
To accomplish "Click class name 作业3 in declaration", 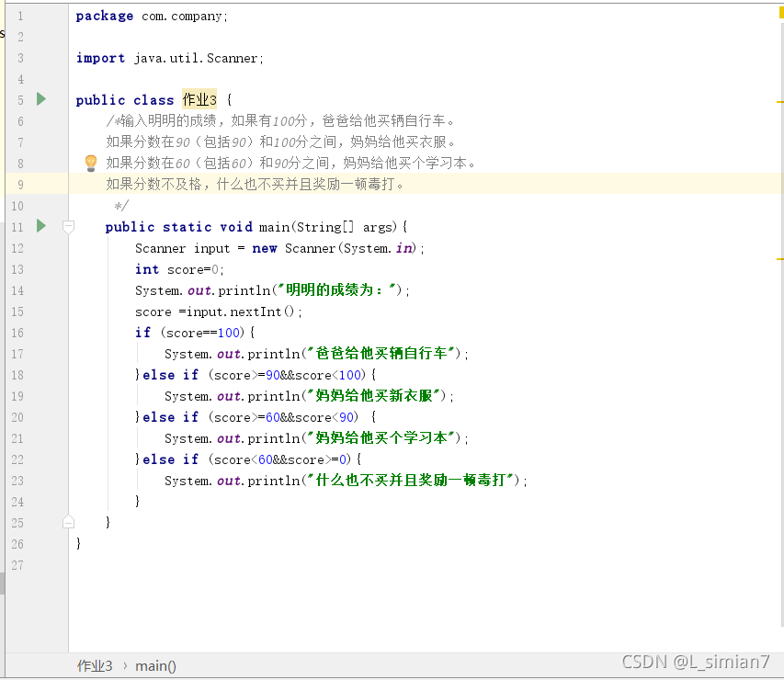I will pyautogui.click(x=199, y=99).
